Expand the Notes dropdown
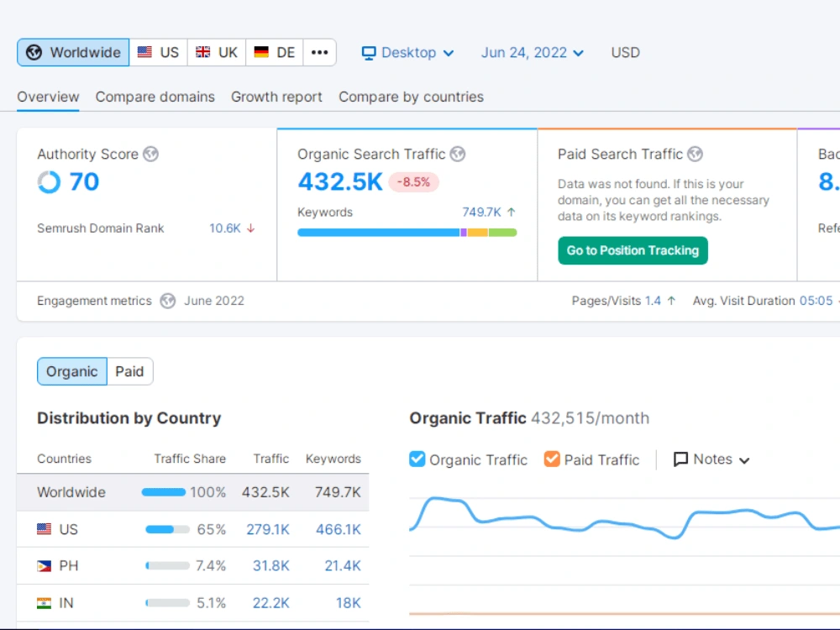This screenshot has width=840, height=630. click(711, 459)
